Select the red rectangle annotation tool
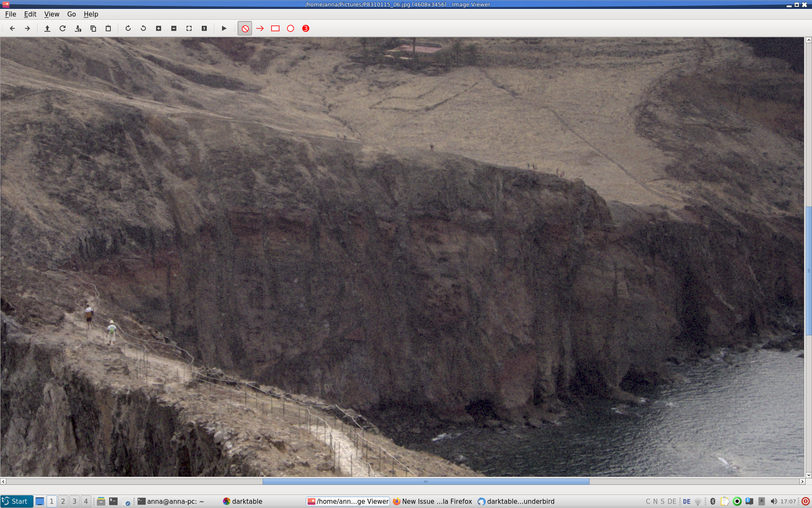 (275, 28)
